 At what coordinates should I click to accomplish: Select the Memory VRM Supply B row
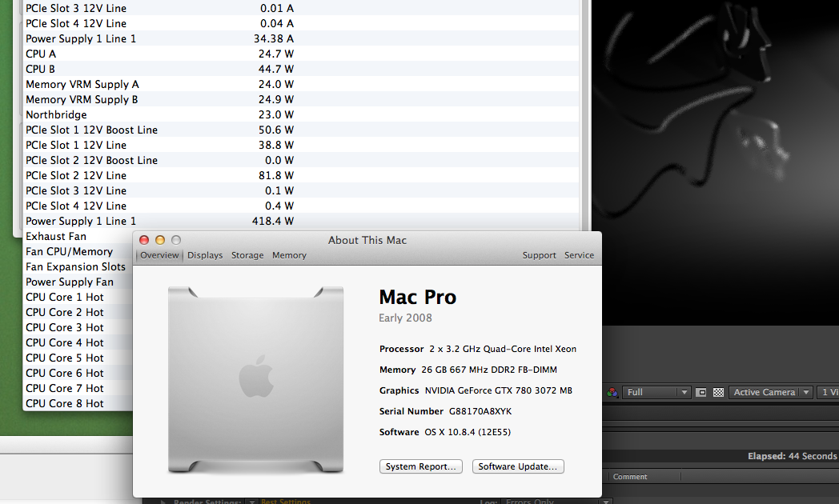pyautogui.click(x=302, y=99)
